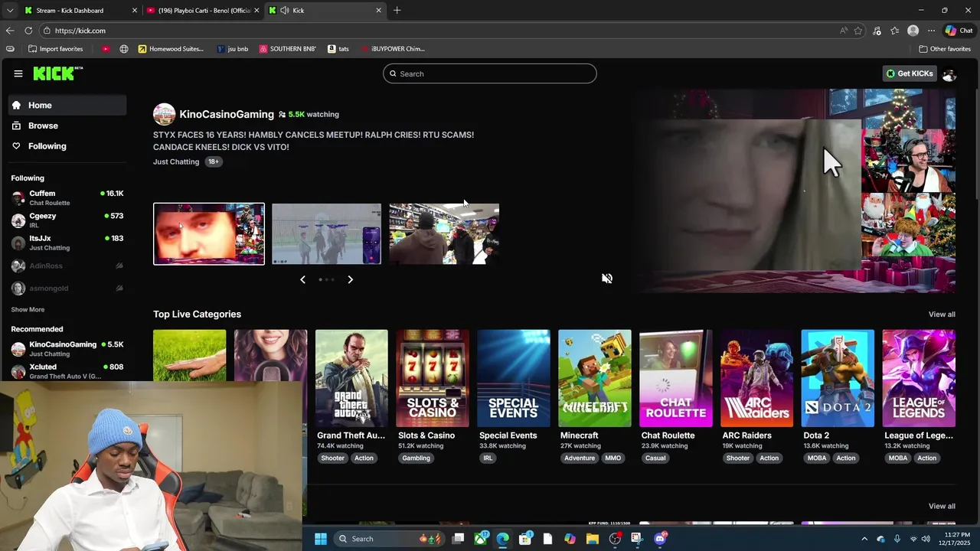
Task: Click the Get KICKs button
Action: [910, 73]
